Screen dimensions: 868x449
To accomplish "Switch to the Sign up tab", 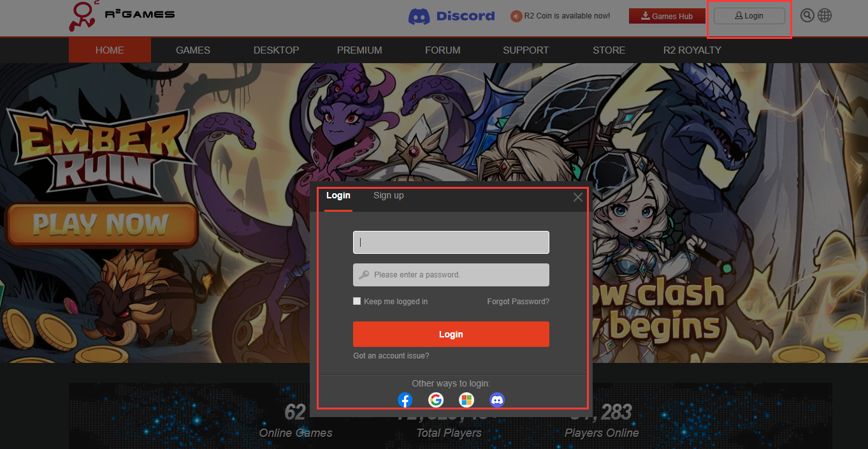I will click(388, 196).
